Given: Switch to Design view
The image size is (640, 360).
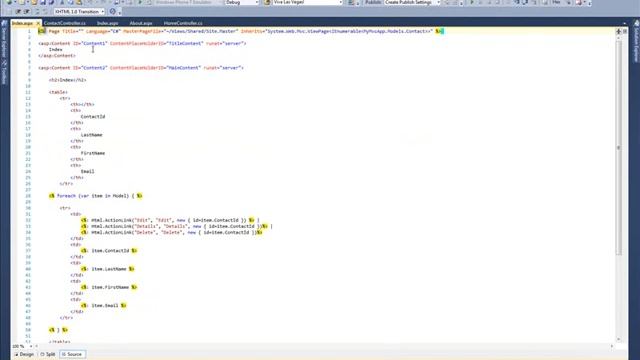Looking at the screenshot, I should click(x=24, y=354).
